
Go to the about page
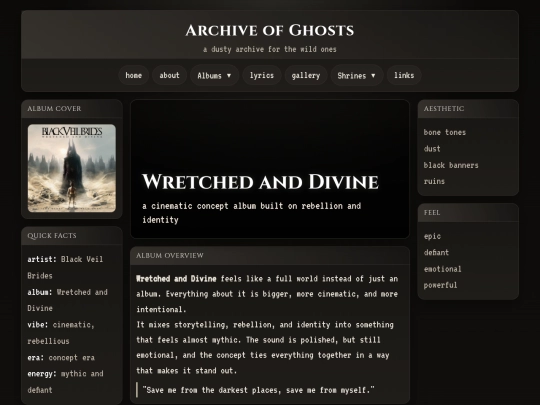click(169, 75)
